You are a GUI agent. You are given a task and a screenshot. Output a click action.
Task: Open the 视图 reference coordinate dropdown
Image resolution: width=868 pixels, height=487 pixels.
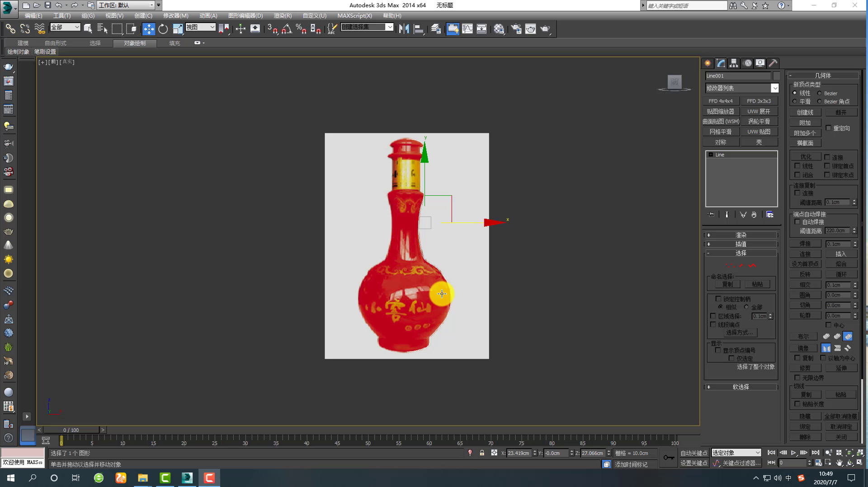[x=200, y=27]
